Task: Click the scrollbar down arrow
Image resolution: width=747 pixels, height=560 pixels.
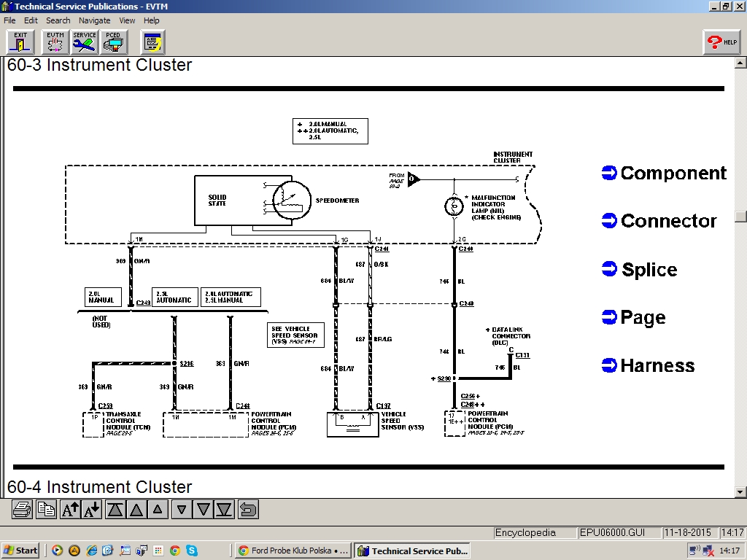Action: click(740, 492)
